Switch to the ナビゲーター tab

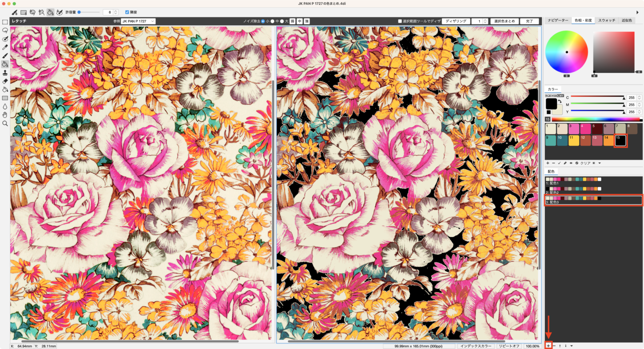558,20
